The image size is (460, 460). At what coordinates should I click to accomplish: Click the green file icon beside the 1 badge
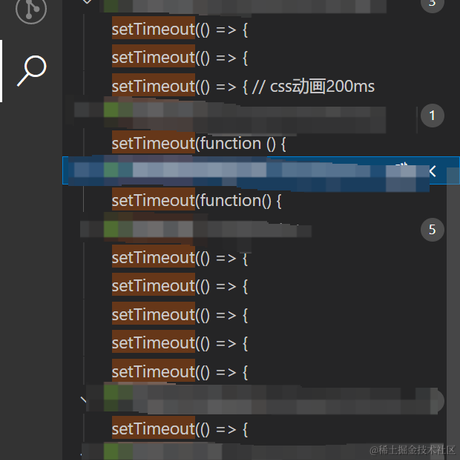tap(111, 110)
